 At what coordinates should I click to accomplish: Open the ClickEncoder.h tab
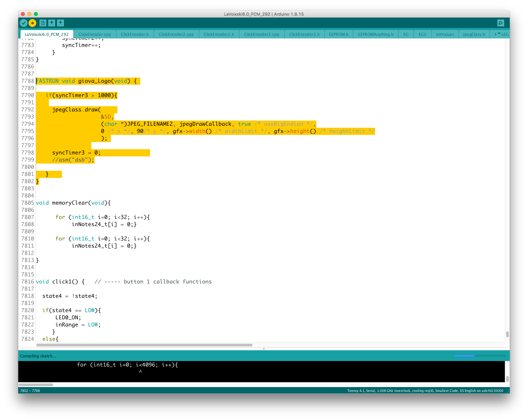pyautogui.click(x=135, y=34)
